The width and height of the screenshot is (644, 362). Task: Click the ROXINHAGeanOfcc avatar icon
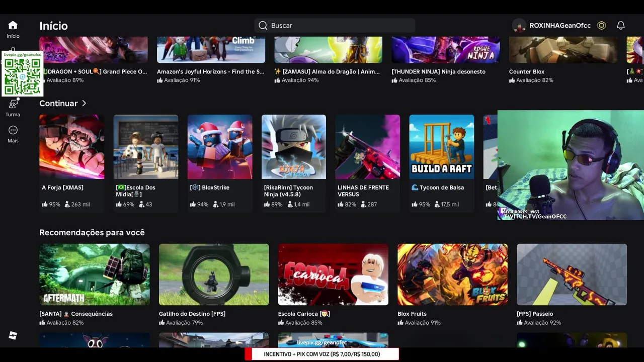pyautogui.click(x=519, y=26)
